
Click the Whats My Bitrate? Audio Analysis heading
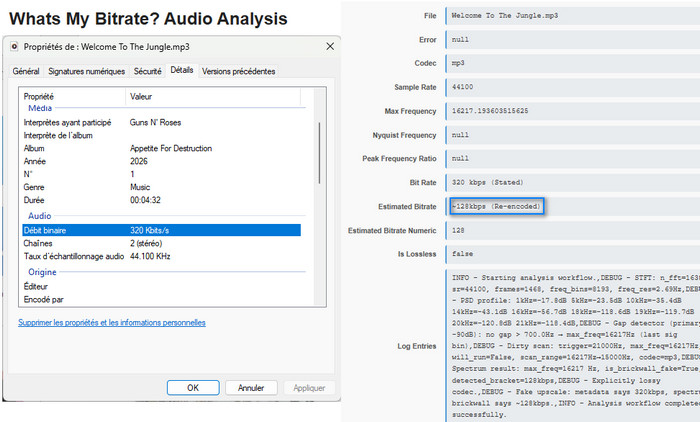tap(148, 19)
